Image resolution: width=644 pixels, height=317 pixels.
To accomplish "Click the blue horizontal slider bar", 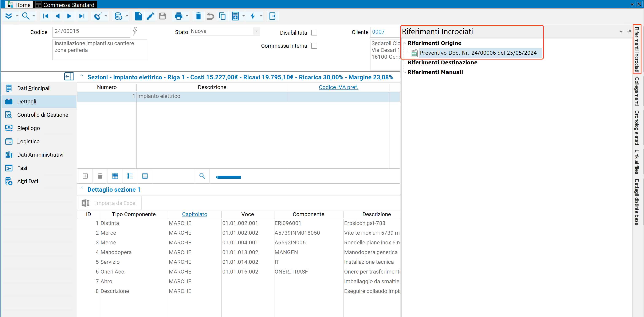I will click(x=228, y=177).
